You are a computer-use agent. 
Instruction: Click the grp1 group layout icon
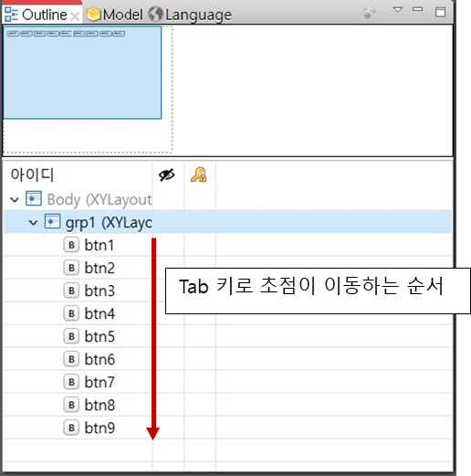tap(52, 221)
